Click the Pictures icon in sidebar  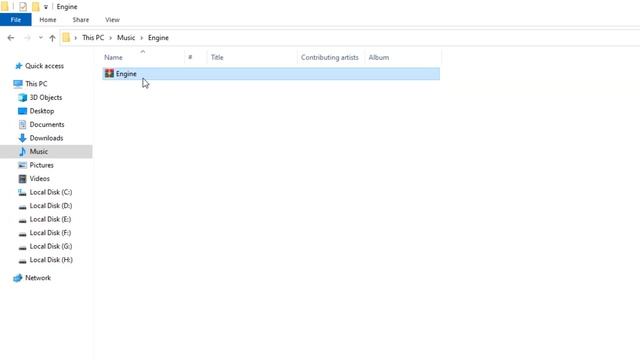tap(22, 165)
